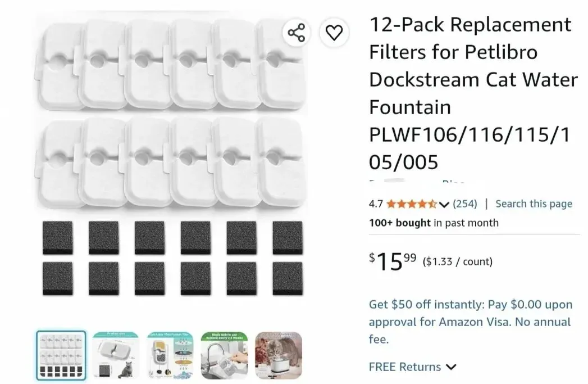
Task: Click the 4.7 rating number
Action: coord(376,204)
